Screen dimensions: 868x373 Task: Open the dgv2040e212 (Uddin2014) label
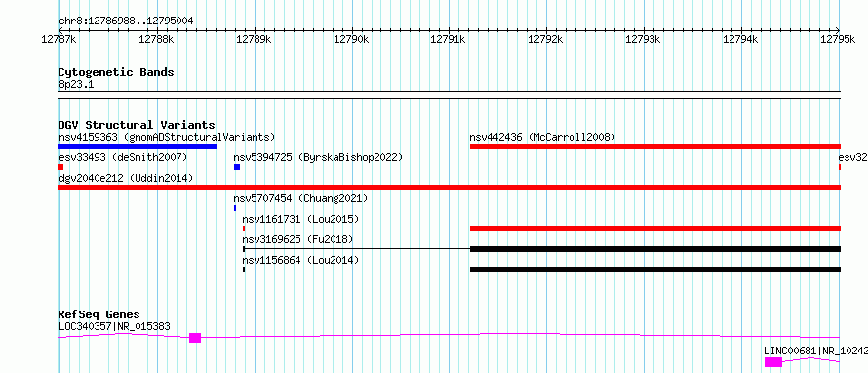[126, 178]
